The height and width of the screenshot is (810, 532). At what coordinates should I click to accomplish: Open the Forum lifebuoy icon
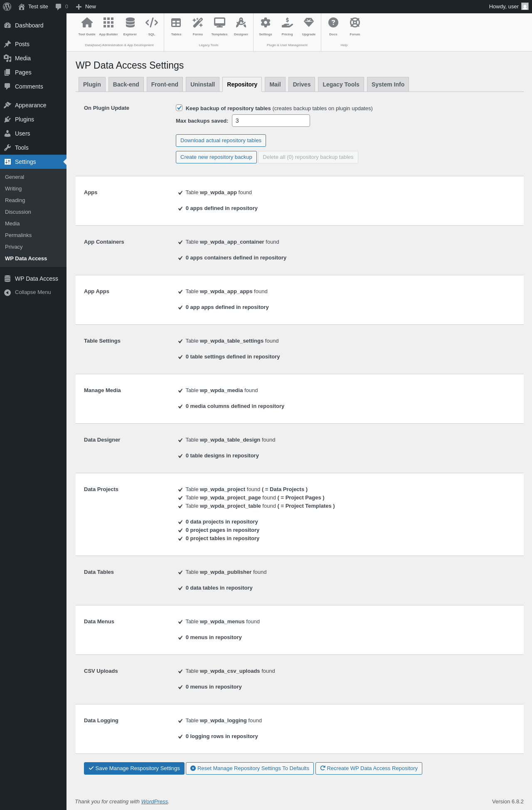point(355,22)
